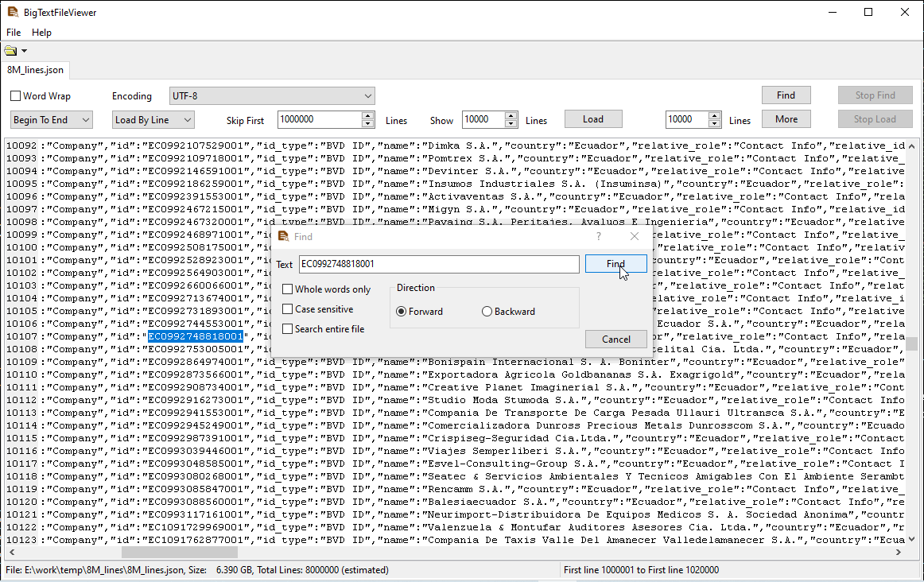This screenshot has width=924, height=582.
Task: Select the Forward direction radio button
Action: tap(402, 312)
